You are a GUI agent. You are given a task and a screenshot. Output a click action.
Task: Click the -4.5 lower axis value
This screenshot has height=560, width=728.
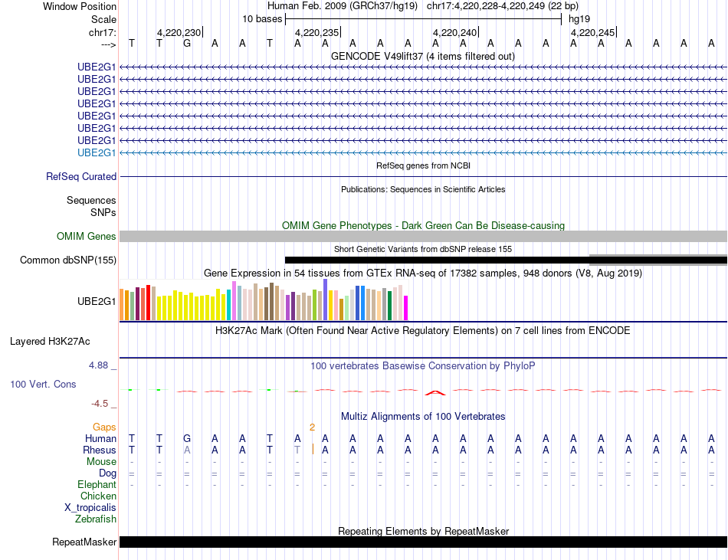pyautogui.click(x=100, y=404)
